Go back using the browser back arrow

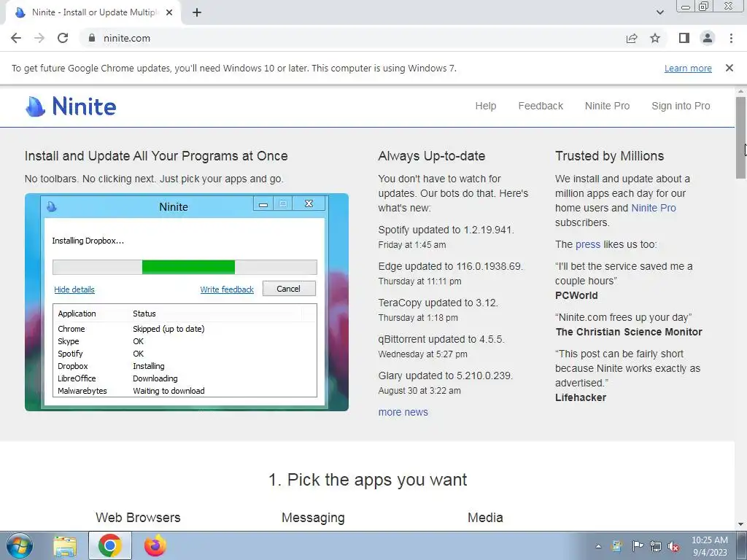point(16,38)
